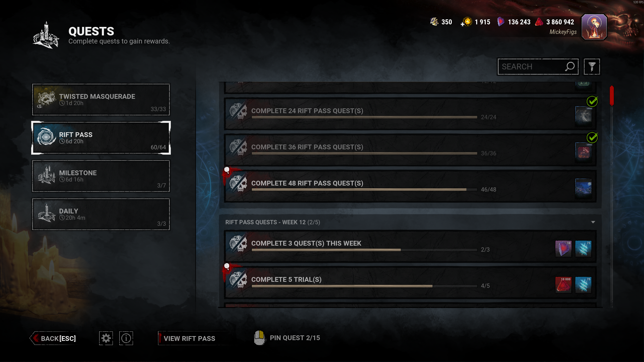Collapse the Rift Pass Quests Week 12 section
Viewport: 644px width, 362px height.
[x=593, y=222]
